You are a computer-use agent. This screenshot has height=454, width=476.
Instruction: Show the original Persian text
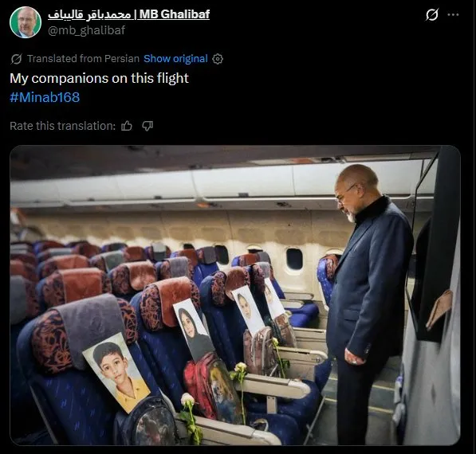click(175, 58)
